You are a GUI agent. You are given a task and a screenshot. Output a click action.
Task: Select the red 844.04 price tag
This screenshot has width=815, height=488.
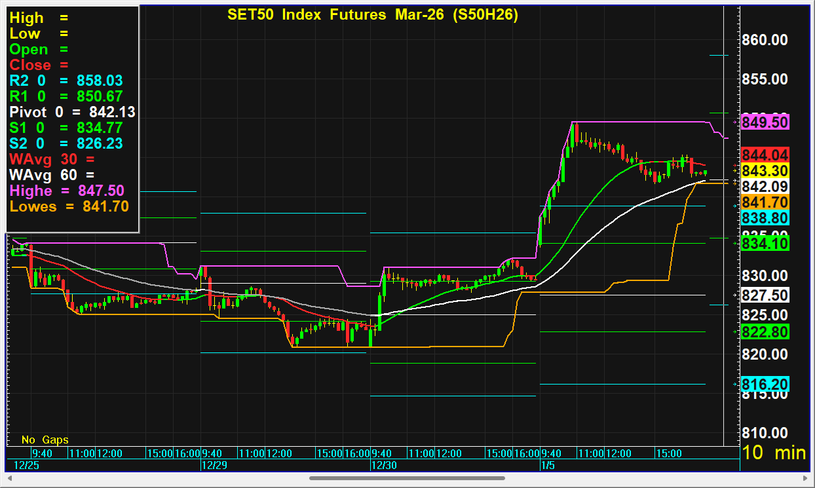pyautogui.click(x=765, y=154)
